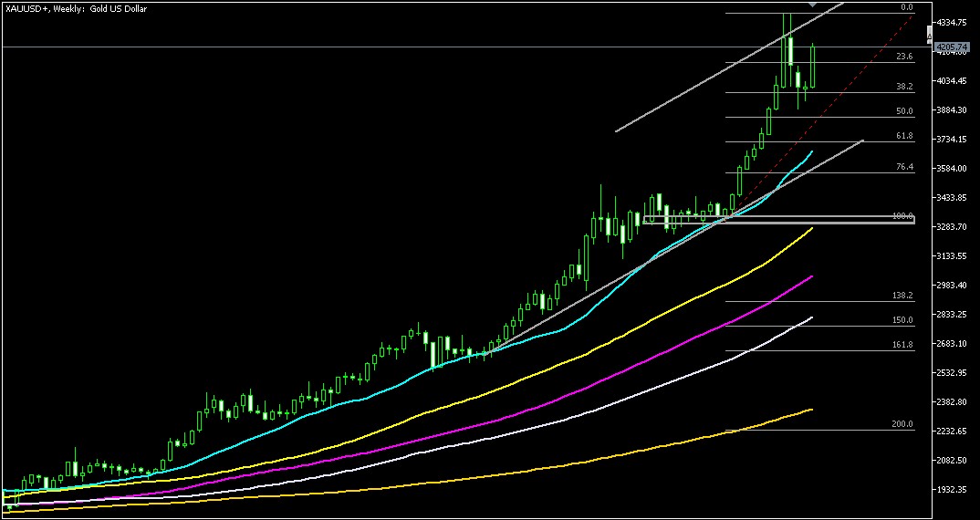Click the end of the magenta moving average
Image resolution: width=980 pixels, height=520 pixels.
(x=811, y=276)
